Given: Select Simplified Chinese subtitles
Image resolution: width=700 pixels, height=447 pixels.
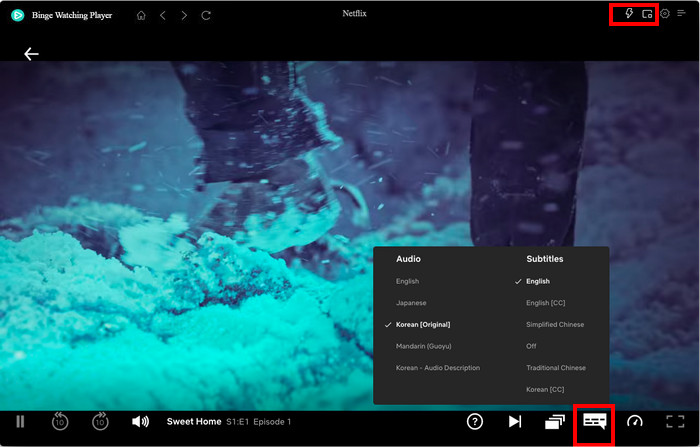Looking at the screenshot, I should click(x=554, y=325).
